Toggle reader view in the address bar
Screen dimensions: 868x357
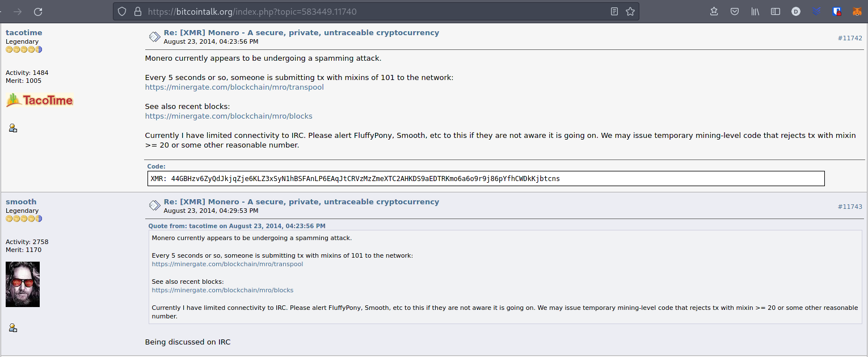coord(614,11)
